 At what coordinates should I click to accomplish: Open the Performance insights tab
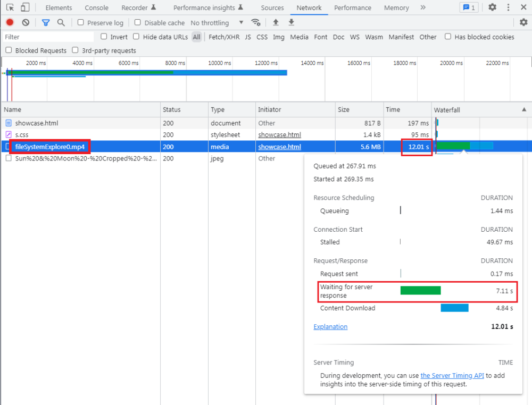[x=208, y=7]
